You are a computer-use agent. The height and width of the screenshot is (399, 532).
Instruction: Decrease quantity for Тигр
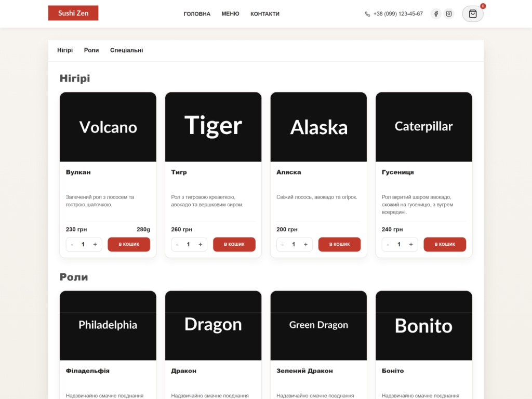(177, 245)
